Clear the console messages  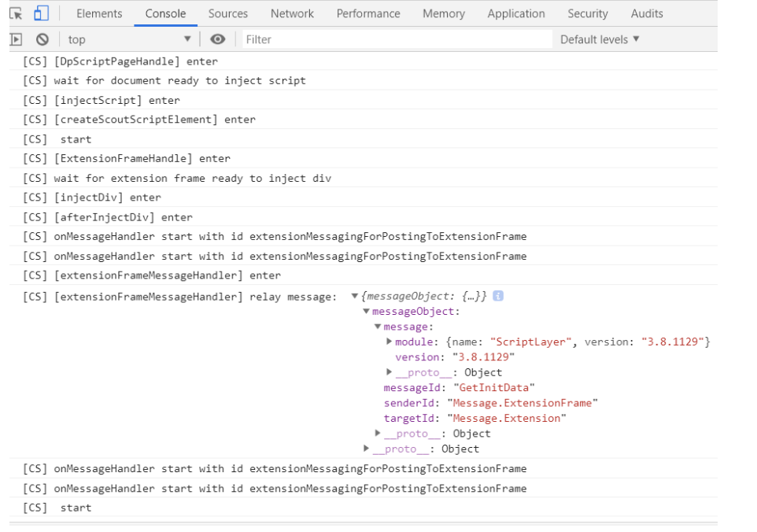[x=42, y=39]
